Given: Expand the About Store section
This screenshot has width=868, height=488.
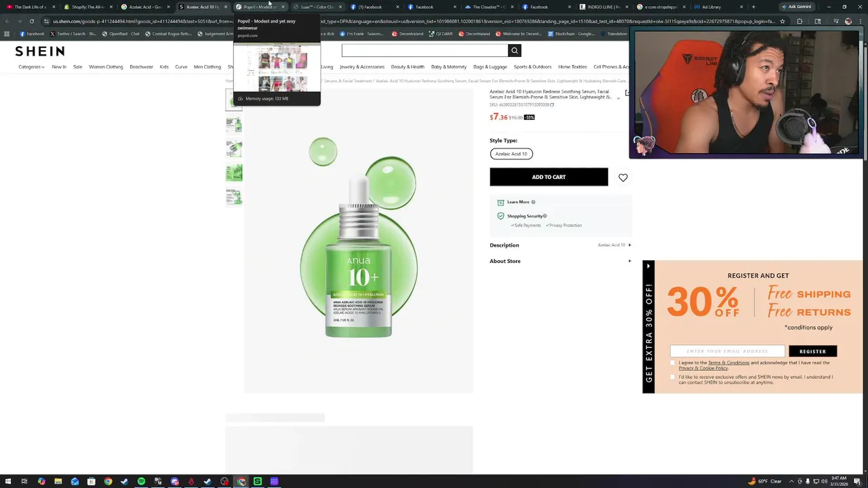Looking at the screenshot, I should [x=560, y=261].
